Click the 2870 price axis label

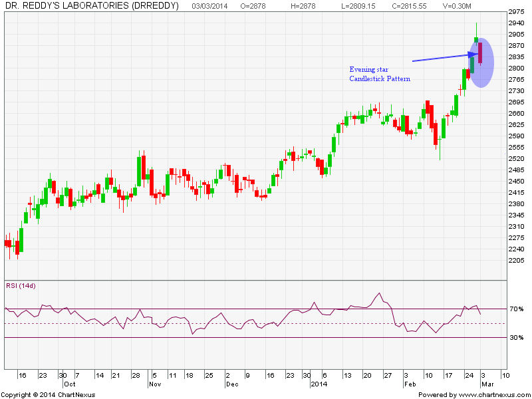click(x=517, y=45)
